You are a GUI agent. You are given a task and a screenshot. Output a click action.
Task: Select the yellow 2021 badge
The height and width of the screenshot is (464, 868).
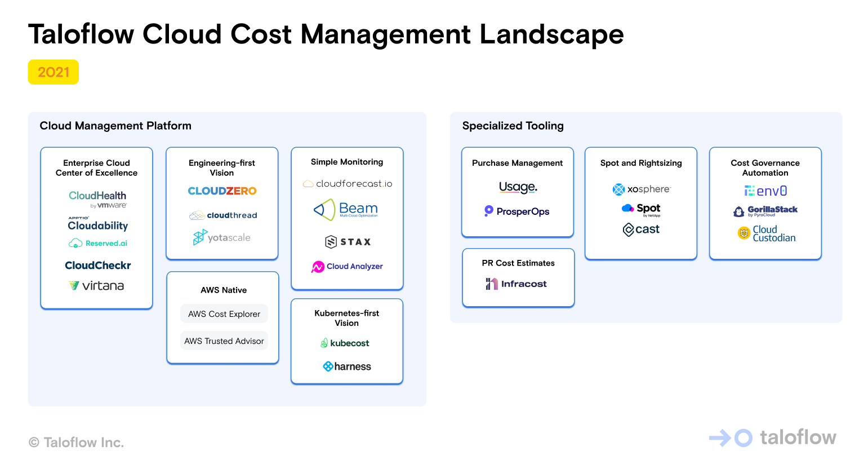tap(53, 72)
